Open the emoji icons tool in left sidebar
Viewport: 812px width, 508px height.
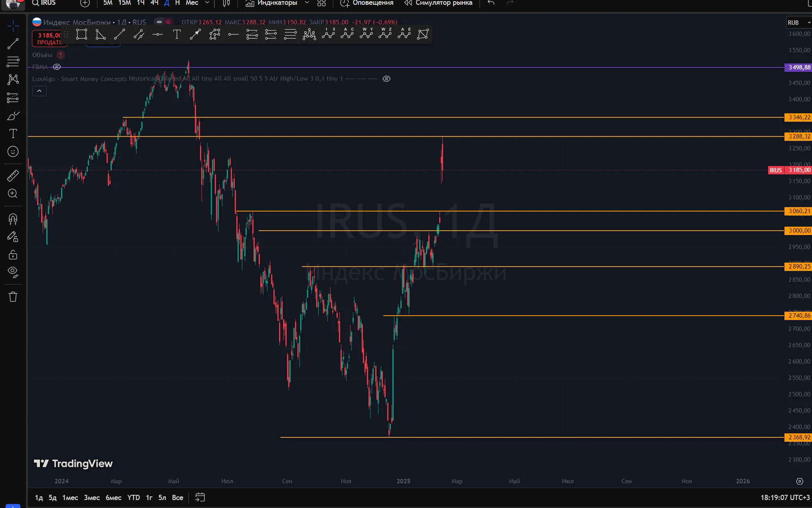pyautogui.click(x=13, y=152)
